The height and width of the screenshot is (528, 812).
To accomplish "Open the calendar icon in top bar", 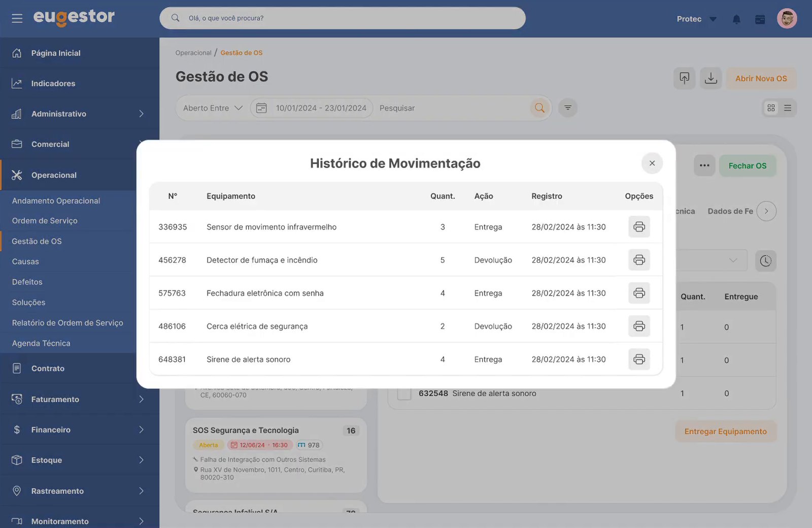I will [x=760, y=19].
